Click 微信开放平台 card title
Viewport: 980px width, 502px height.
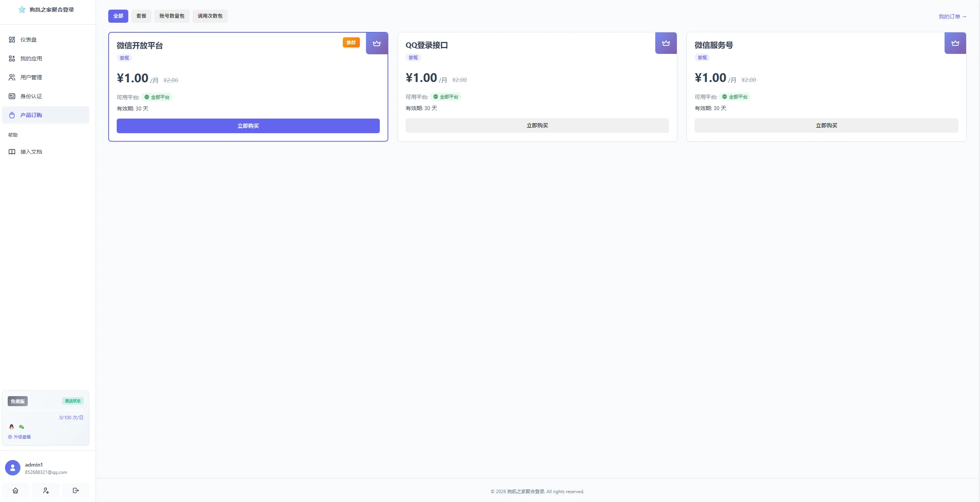pos(140,45)
